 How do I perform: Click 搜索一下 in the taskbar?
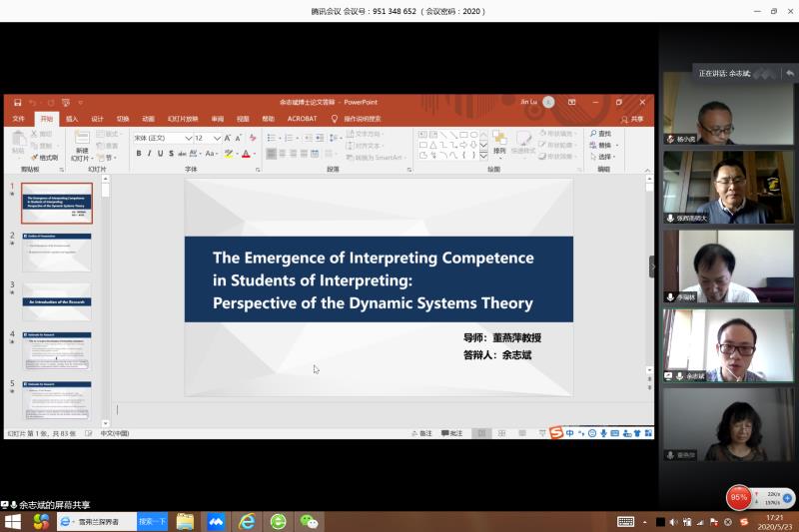click(x=152, y=521)
